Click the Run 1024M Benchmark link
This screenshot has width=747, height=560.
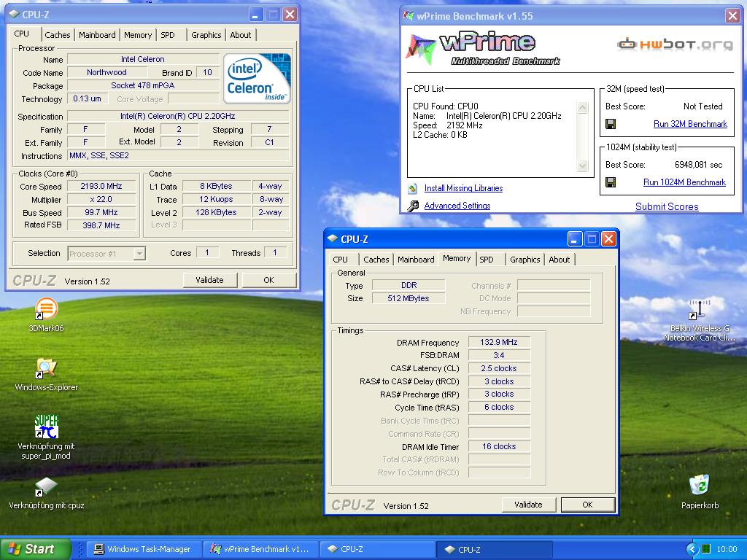click(684, 182)
